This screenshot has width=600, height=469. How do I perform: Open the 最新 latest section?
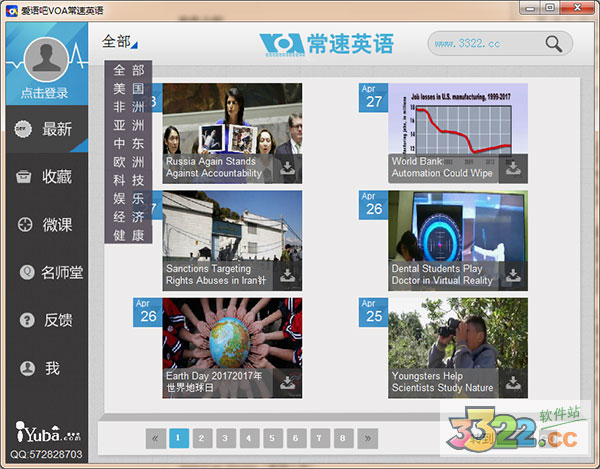pos(47,129)
